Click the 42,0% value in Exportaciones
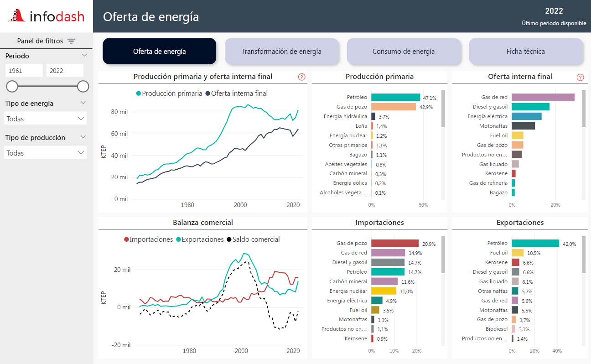This screenshot has height=364, width=591. tap(569, 244)
